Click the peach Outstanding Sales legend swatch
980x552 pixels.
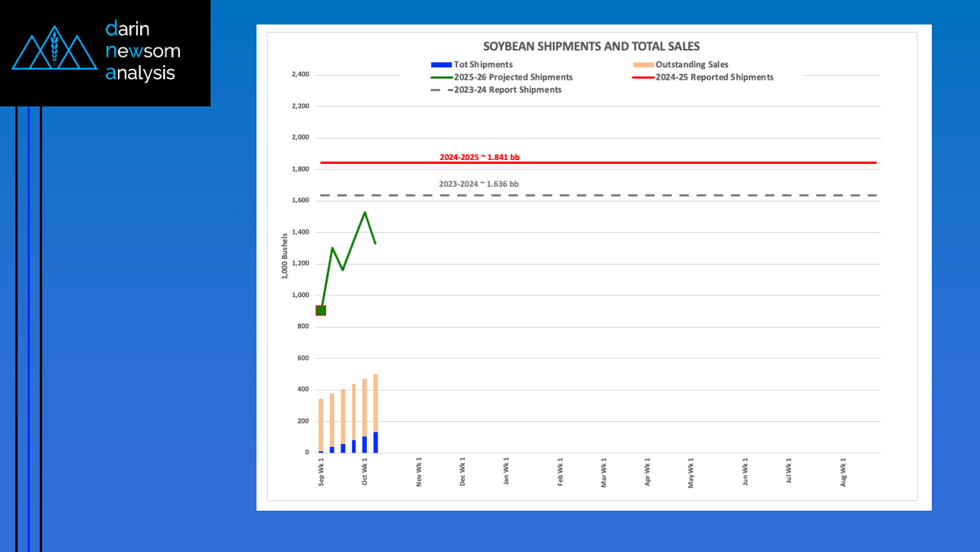click(643, 65)
